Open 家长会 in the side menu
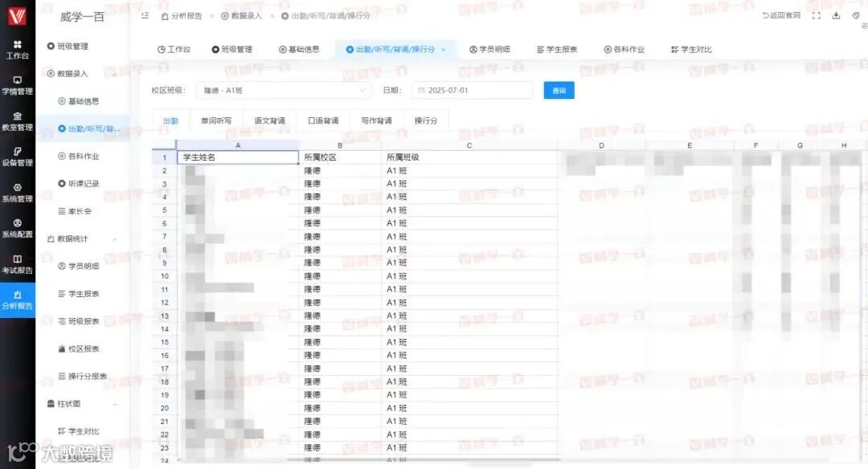Viewport: 868px width, 469px height. click(75, 211)
